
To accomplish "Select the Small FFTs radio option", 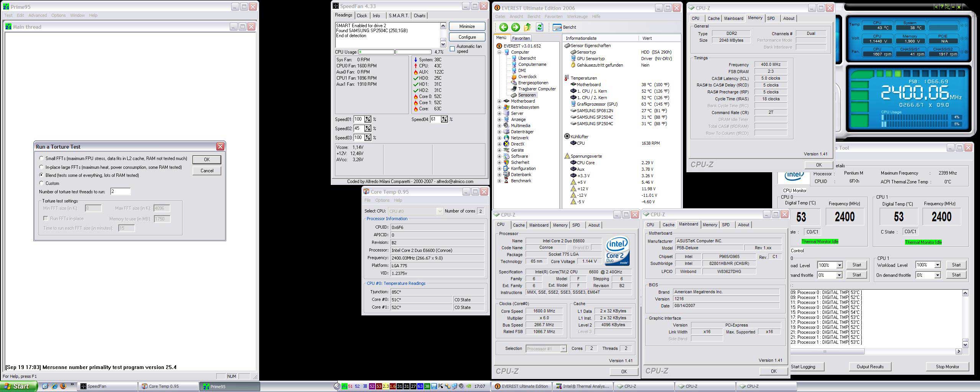I will click(x=41, y=158).
